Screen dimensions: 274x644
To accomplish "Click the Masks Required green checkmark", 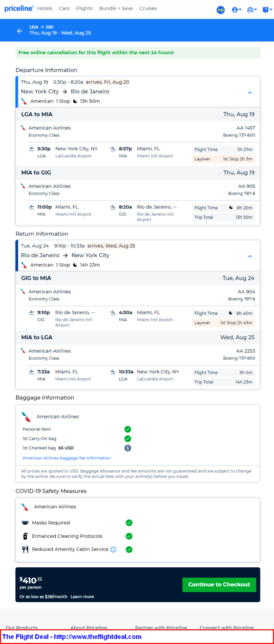I will coord(129,523).
